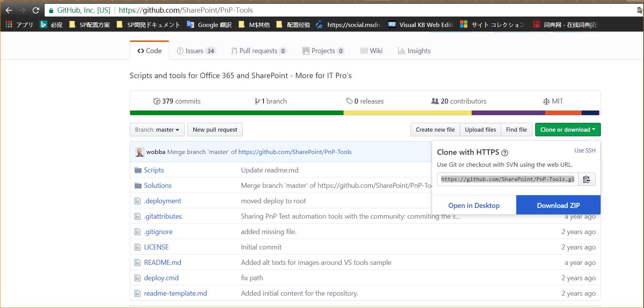Open the 'Initial commit' message

(261, 247)
